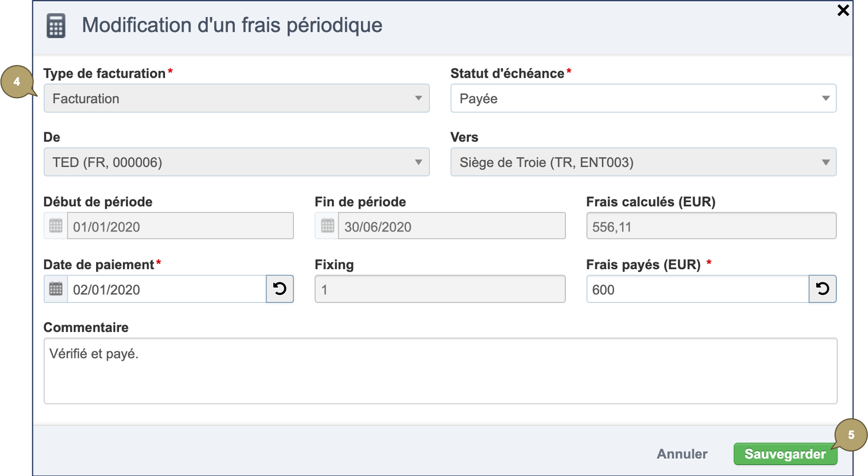Expand the De entity selector

coord(419,162)
